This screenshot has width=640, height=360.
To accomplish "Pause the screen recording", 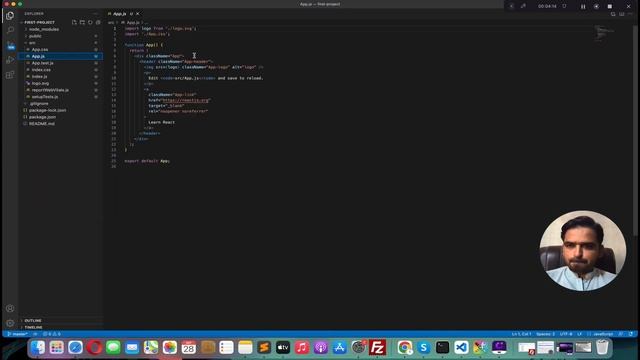I will (583, 7).
